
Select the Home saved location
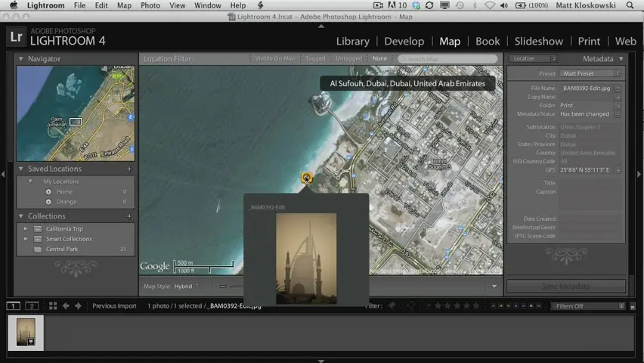click(x=64, y=191)
